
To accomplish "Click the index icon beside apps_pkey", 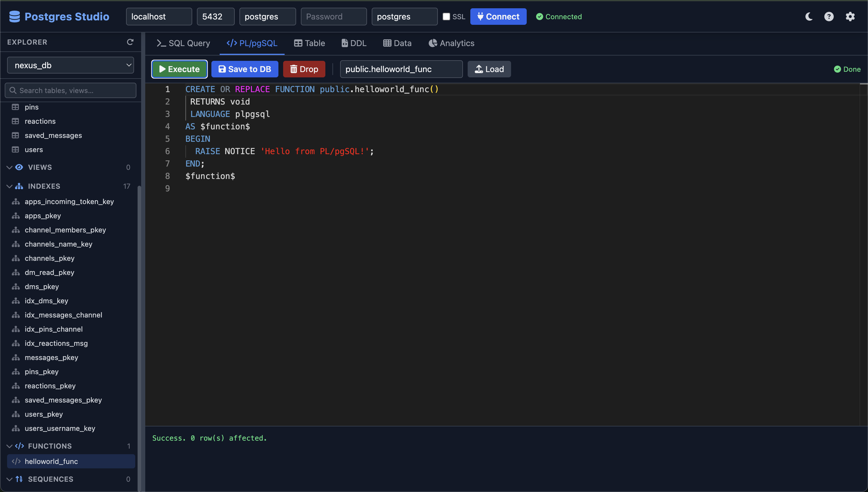I will [16, 216].
